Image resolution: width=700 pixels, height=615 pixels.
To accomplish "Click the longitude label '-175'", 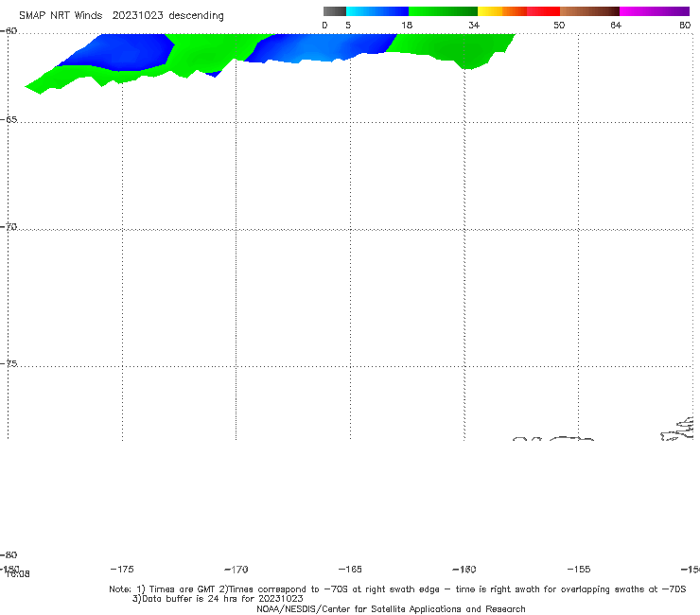I will pyautogui.click(x=122, y=569).
